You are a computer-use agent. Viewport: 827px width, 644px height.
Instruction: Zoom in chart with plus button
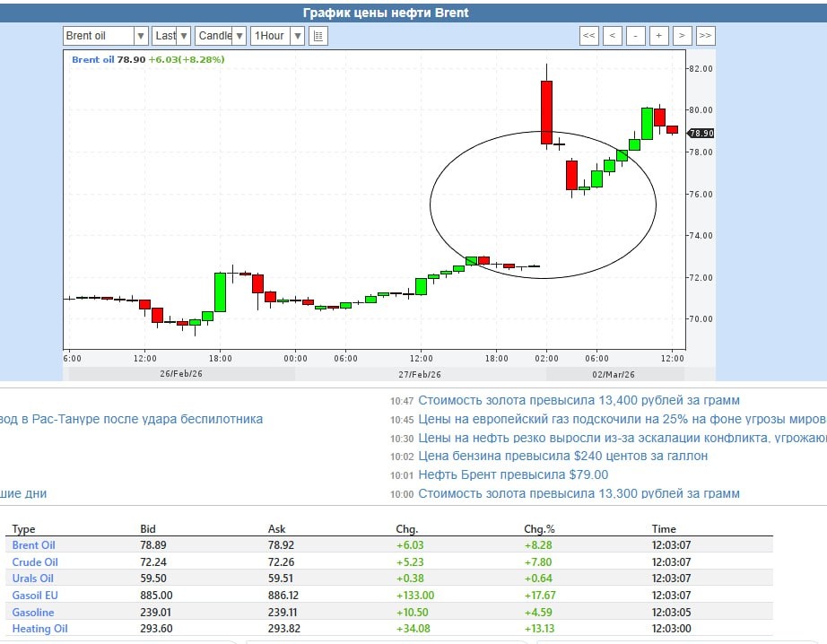(x=658, y=36)
